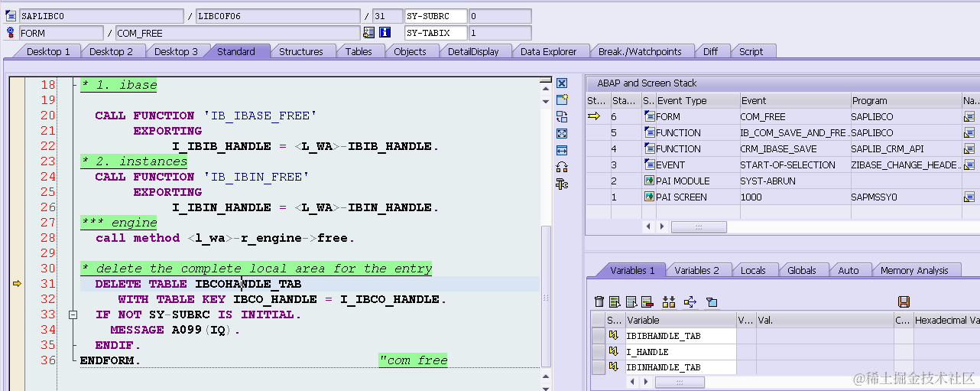Click the stack table horizontal scroll right arrow
Screen dimensions: 980x391
[x=664, y=226]
